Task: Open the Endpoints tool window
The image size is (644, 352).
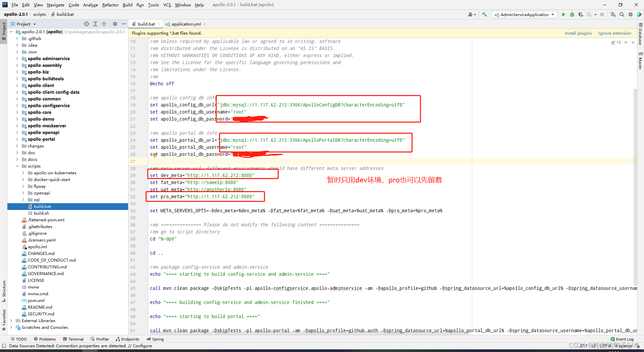Action: pyautogui.click(x=127, y=339)
